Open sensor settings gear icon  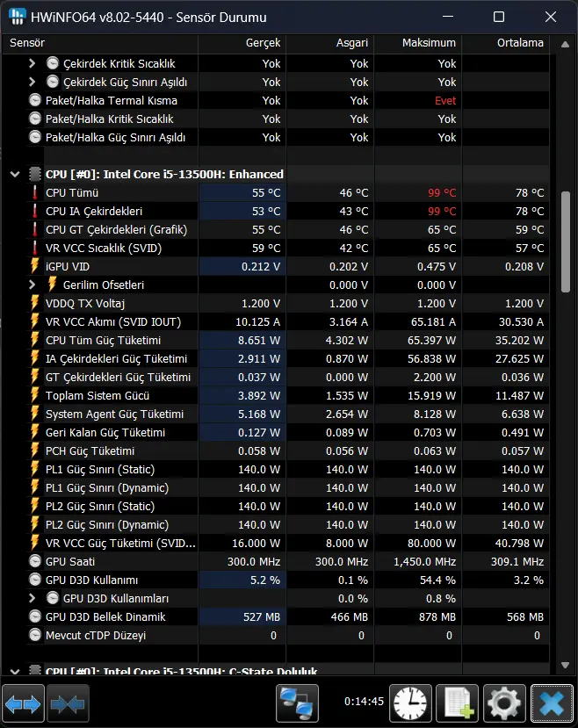pos(504,704)
